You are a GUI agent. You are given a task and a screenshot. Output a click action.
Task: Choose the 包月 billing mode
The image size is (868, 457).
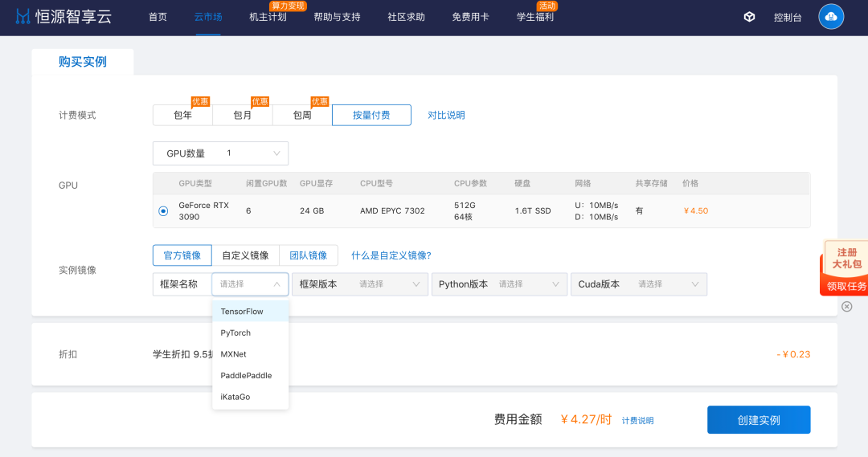click(243, 115)
